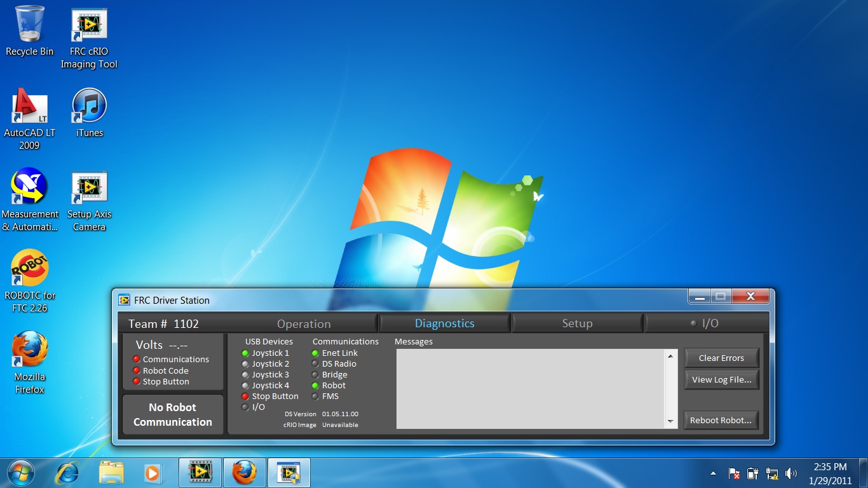Open the Recycle Bin desktop icon

[29, 30]
